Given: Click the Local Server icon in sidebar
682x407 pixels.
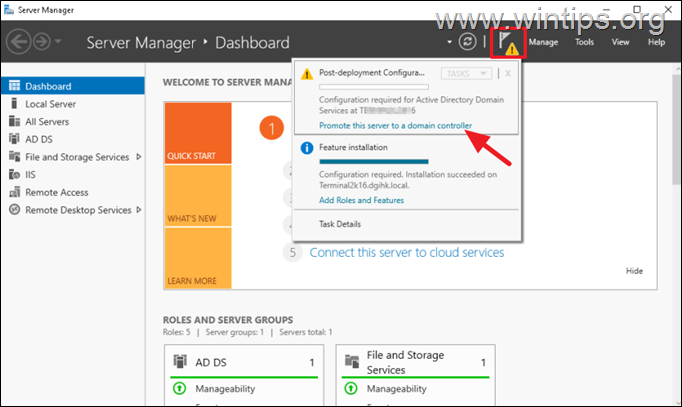Looking at the screenshot, I should click(x=14, y=103).
